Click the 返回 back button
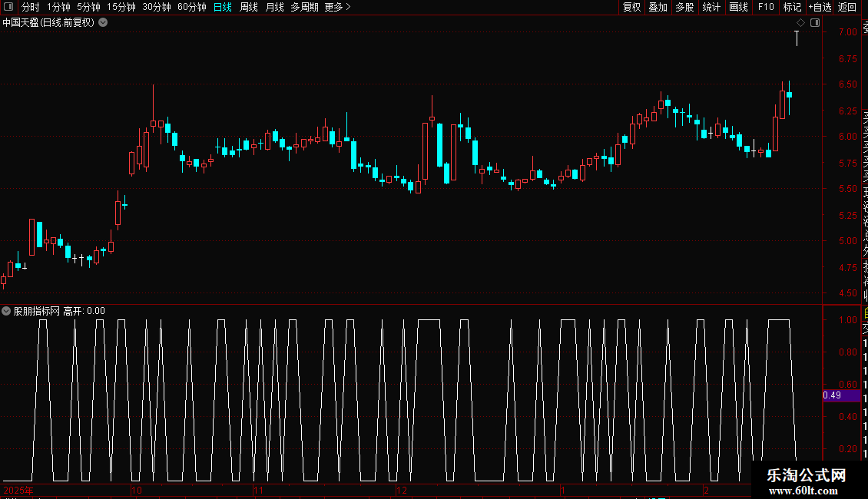Viewport: 868px width, 499px height. (x=847, y=7)
